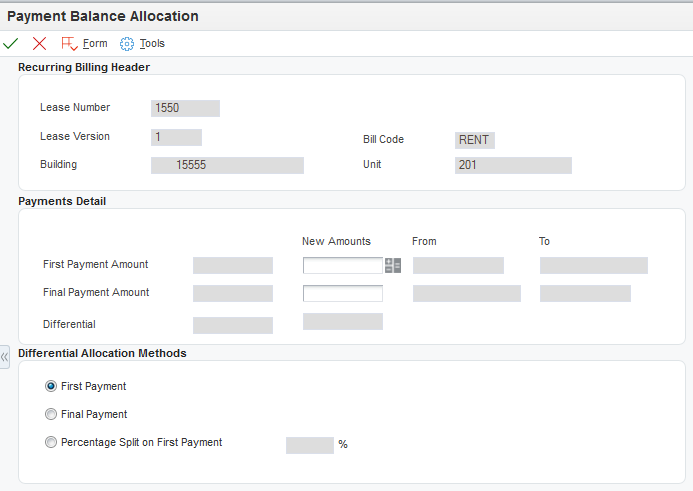Click the Differential amount field
Image resolution: width=693 pixels, height=491 pixels.
point(232,325)
